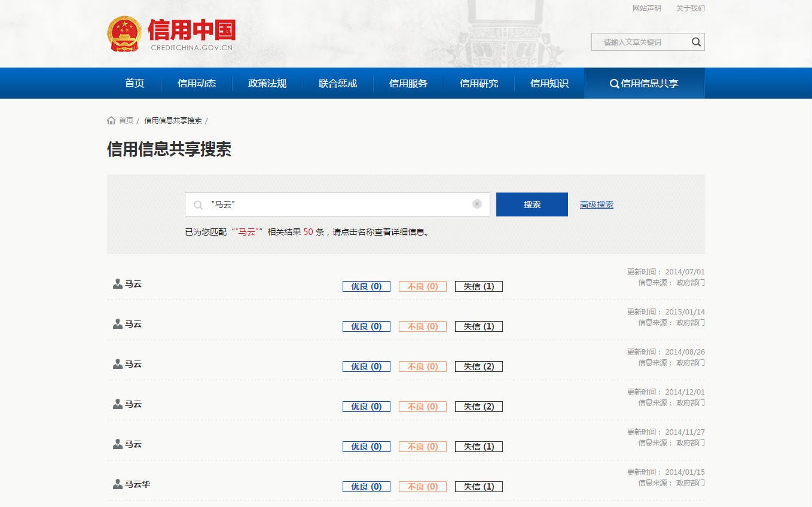Click the Credit China national emblem logo
This screenshot has width=812, height=507.
[x=124, y=34]
